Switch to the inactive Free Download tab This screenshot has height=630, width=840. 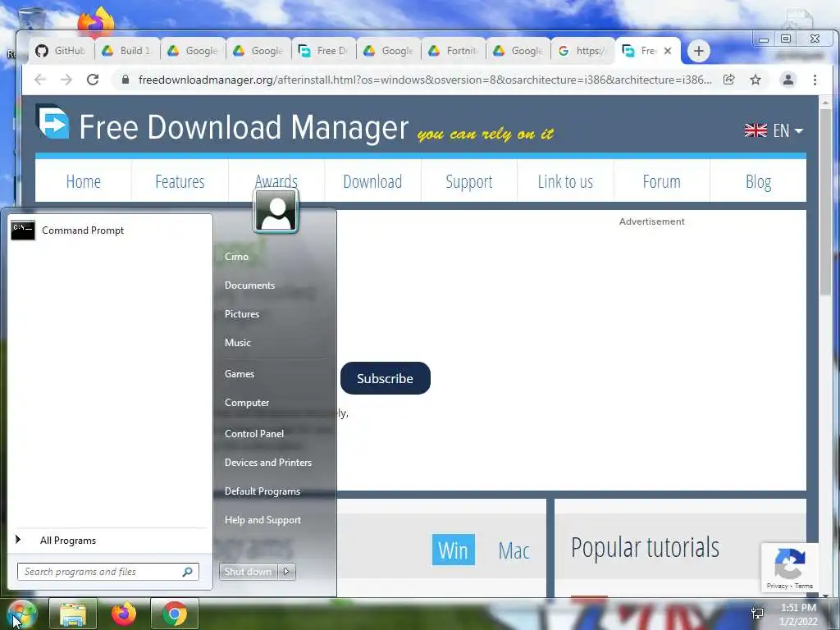point(323,51)
